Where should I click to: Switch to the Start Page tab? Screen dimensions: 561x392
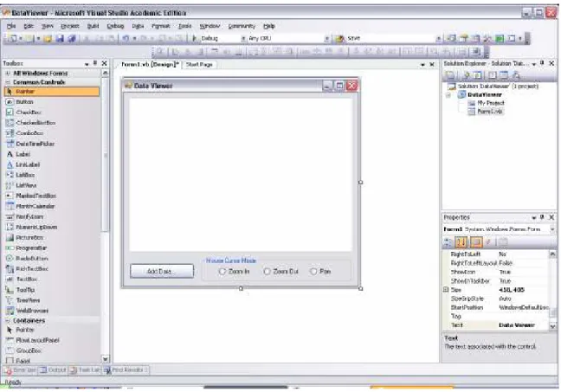pos(199,65)
